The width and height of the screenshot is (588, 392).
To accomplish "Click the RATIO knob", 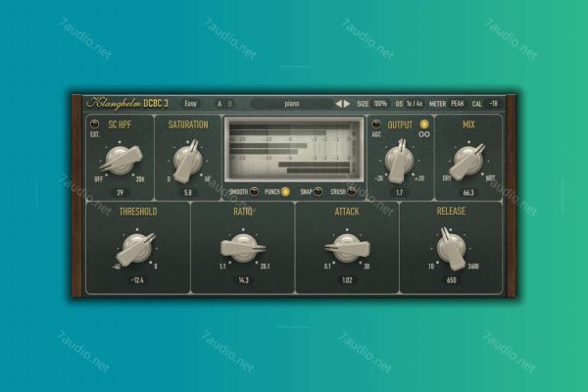I will point(243,248).
